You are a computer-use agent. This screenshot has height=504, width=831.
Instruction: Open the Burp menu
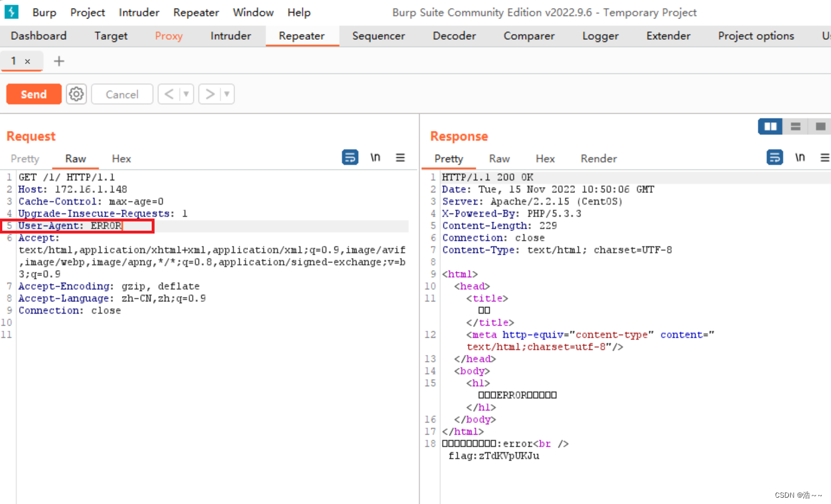[44, 12]
